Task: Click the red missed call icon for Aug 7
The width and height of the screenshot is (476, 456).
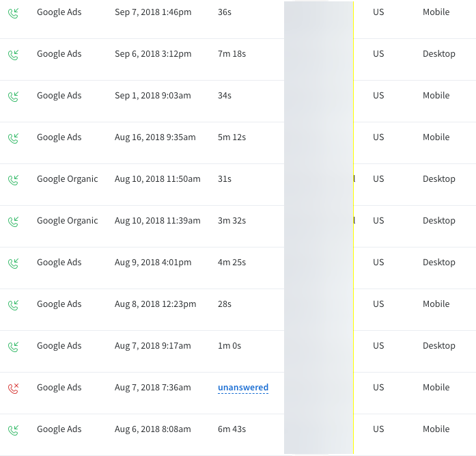Action: tap(13, 388)
